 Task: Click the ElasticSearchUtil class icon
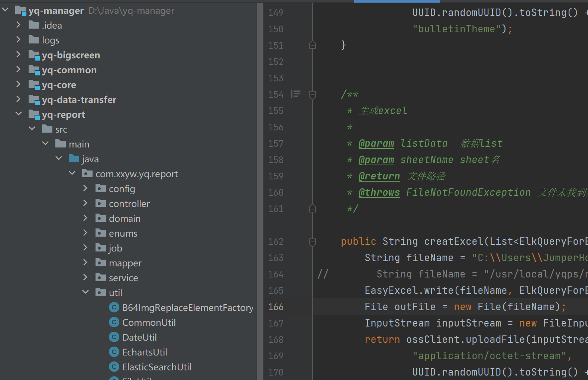(x=114, y=367)
